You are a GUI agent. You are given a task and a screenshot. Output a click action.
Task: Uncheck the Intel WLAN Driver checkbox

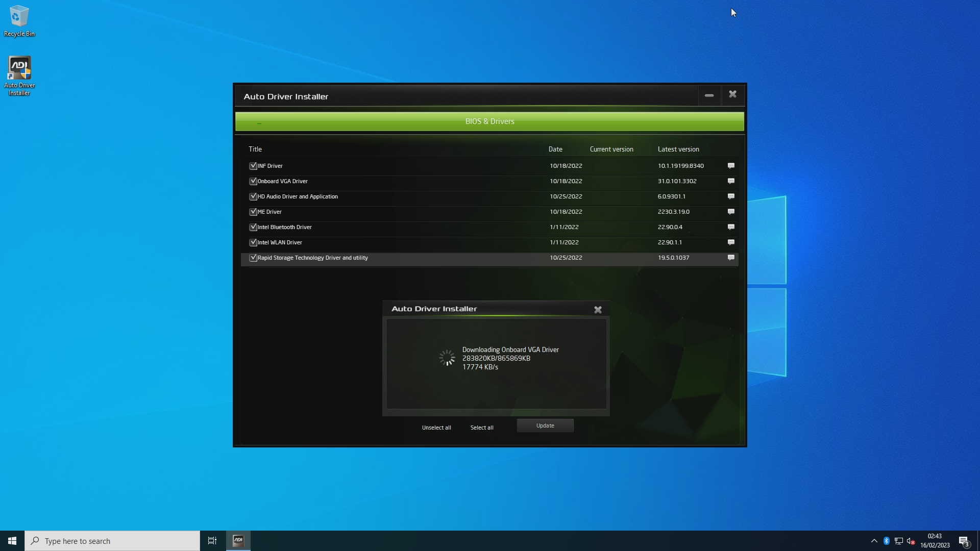click(253, 242)
